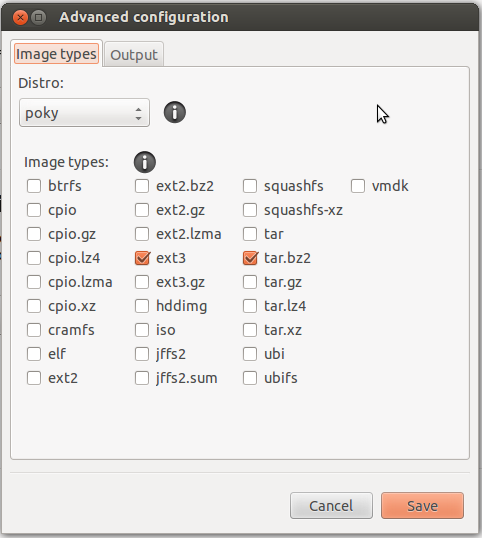Check the plain tar image type
The image size is (482, 538).
(250, 234)
